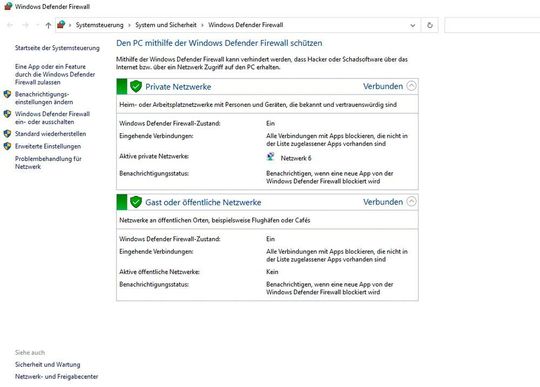The image size is (540, 387).
Task: Click the Control Panel search field
Action: click(x=492, y=25)
